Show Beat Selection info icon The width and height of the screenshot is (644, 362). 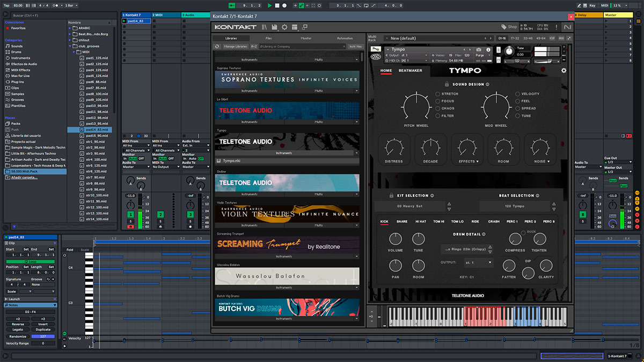point(537,196)
